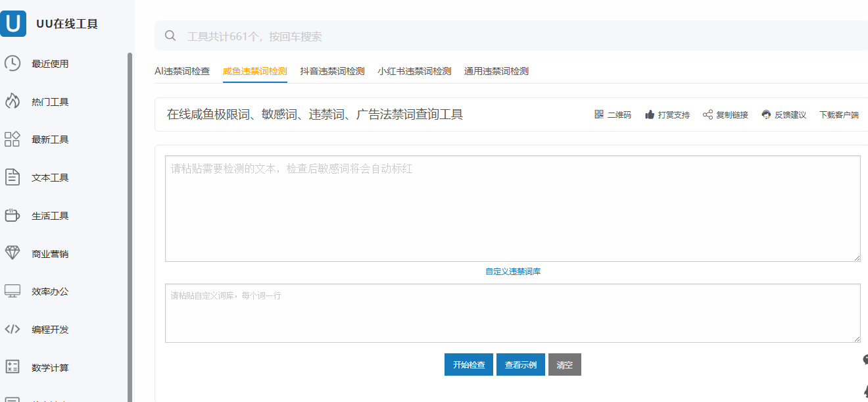Click the sidebar vertical scrollbar
868x402 pixels.
tap(130, 227)
